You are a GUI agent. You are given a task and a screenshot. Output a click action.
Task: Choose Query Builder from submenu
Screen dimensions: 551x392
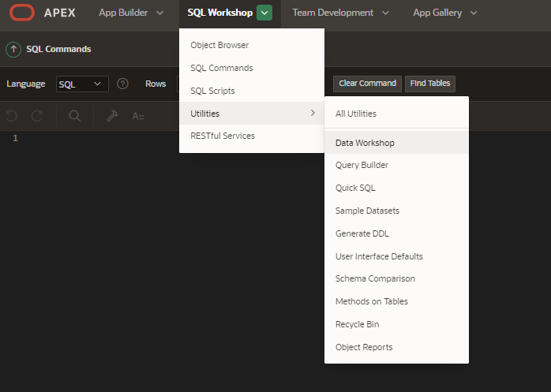(x=396, y=165)
